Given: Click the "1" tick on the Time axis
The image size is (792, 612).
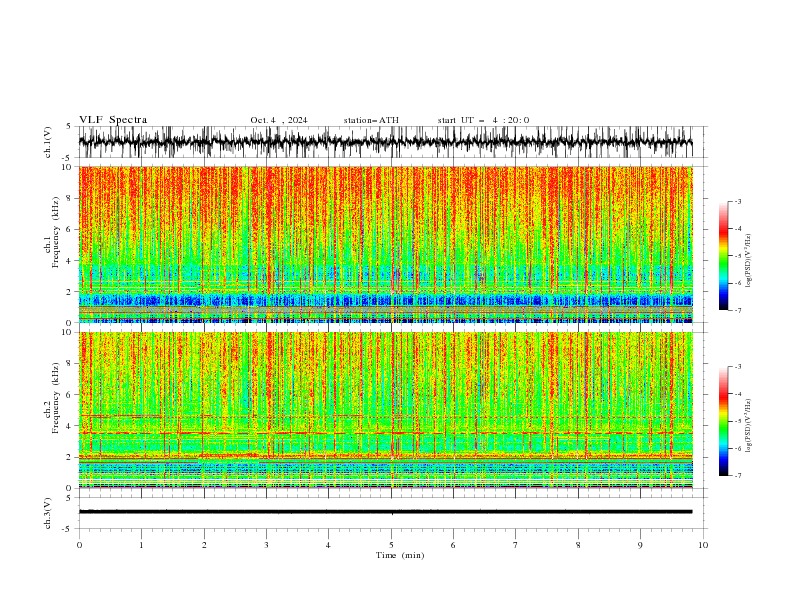Looking at the screenshot, I should point(141,545).
